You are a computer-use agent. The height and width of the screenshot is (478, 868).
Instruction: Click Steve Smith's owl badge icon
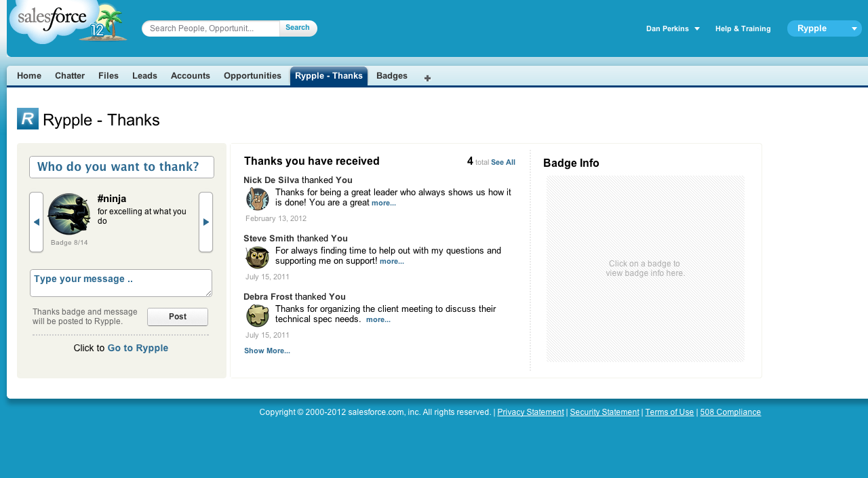[257, 258]
